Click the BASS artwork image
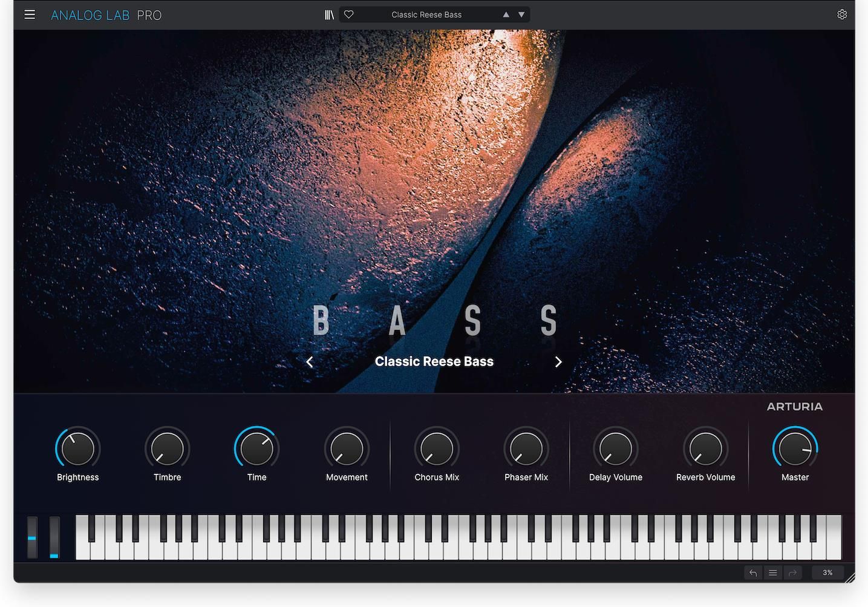Image resolution: width=868 pixels, height=607 pixels. pos(434,212)
